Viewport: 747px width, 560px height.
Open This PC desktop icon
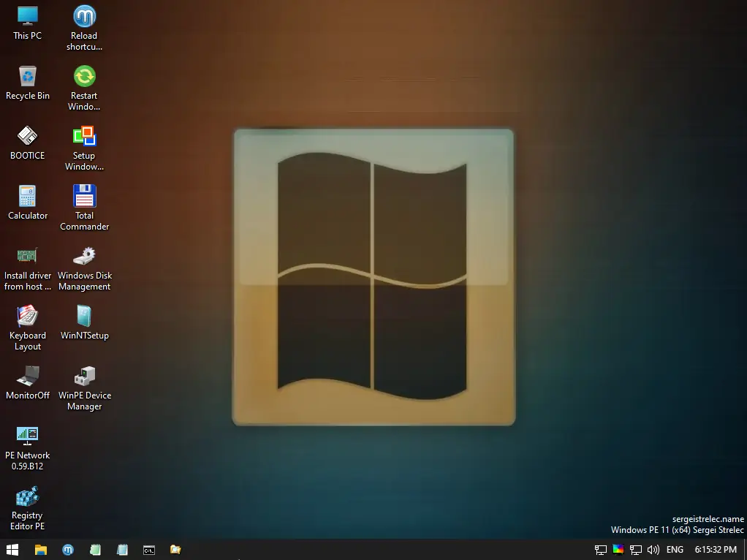(27, 23)
